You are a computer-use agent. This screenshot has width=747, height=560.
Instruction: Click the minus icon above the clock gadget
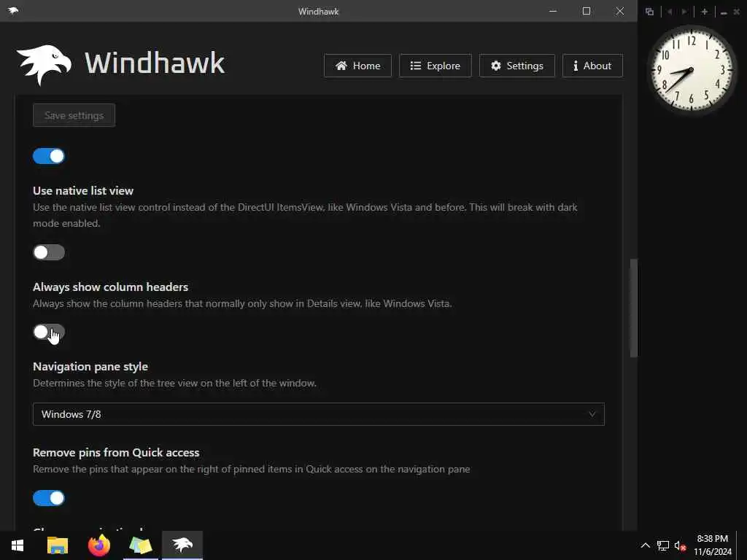(x=724, y=12)
